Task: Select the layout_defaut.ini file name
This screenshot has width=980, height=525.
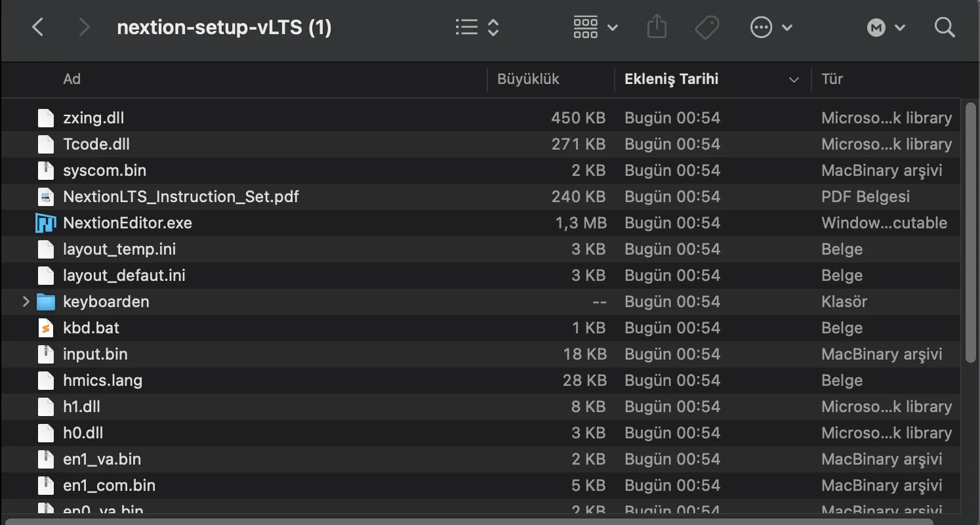Action: click(x=124, y=276)
